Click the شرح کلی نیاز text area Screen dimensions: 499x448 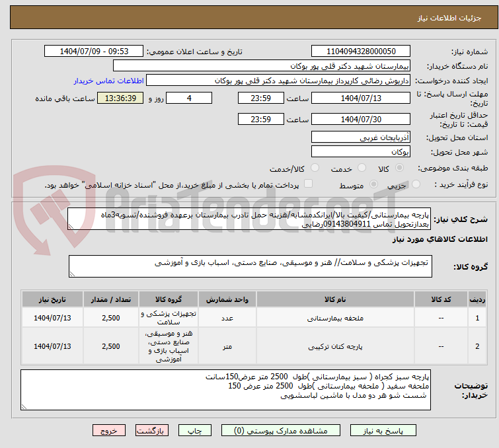249,219
